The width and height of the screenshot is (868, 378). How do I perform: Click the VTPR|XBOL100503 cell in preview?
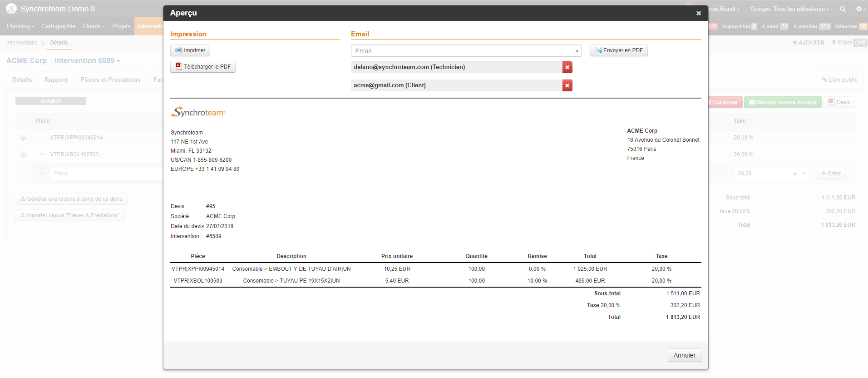[198, 281]
